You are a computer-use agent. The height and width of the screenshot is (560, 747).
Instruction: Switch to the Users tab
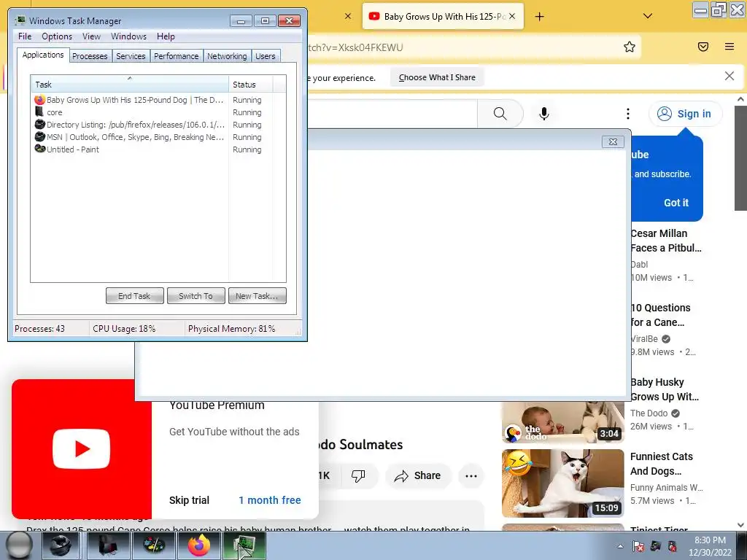[x=266, y=56]
